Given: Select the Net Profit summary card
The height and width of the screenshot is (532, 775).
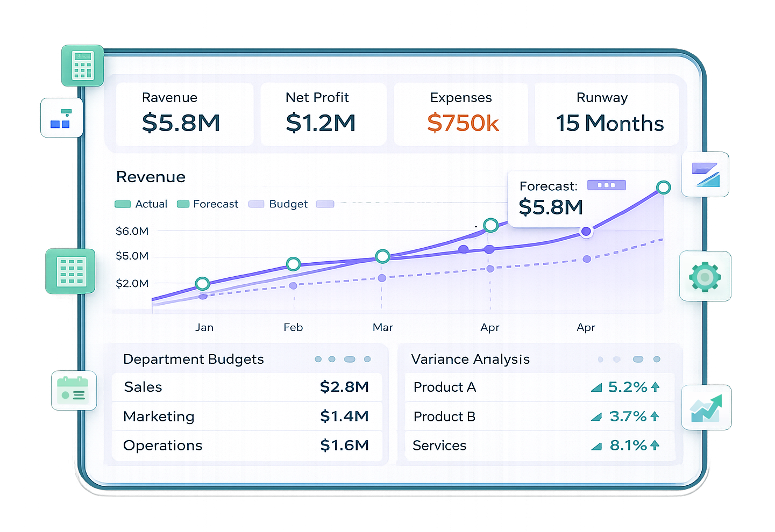Looking at the screenshot, I should [323, 114].
